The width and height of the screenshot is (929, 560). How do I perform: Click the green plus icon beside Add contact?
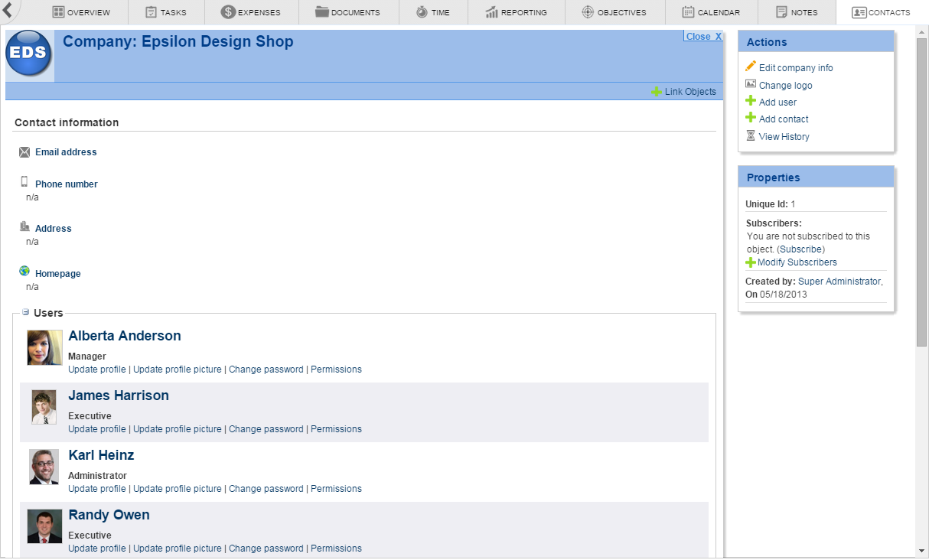coord(751,118)
